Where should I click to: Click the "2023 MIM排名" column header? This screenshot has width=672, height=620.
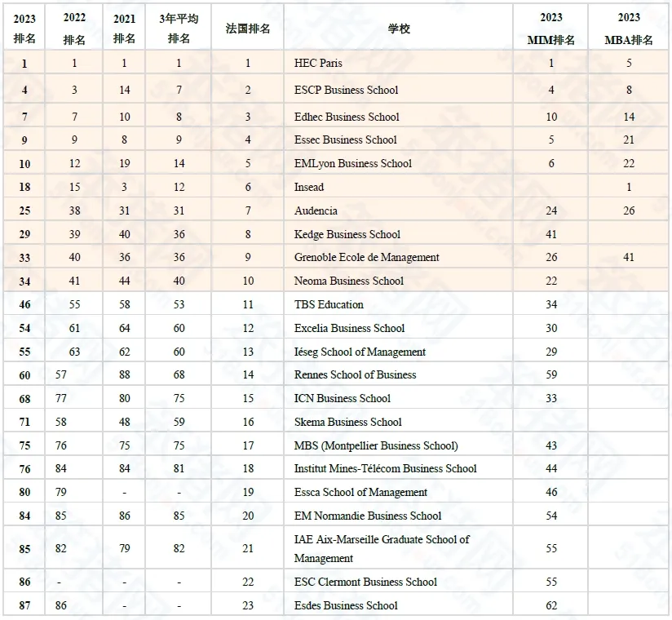pyautogui.click(x=551, y=29)
